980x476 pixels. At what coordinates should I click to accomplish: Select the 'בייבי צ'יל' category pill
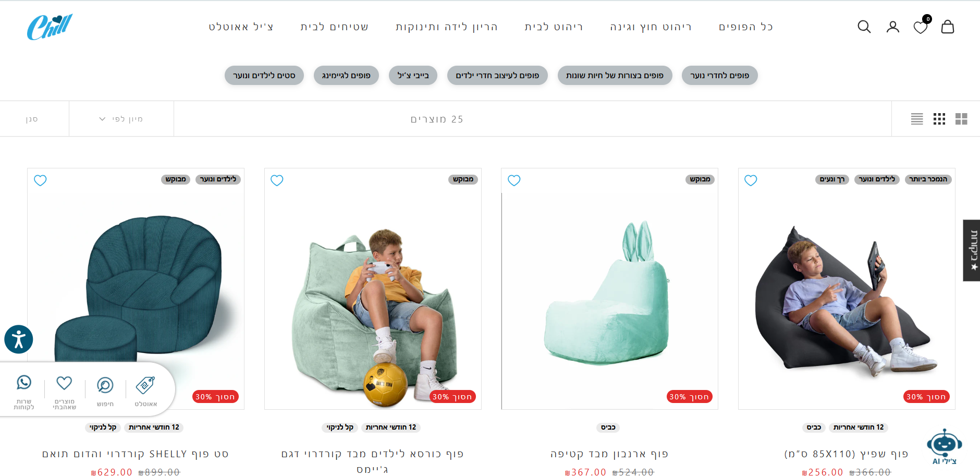click(x=413, y=76)
